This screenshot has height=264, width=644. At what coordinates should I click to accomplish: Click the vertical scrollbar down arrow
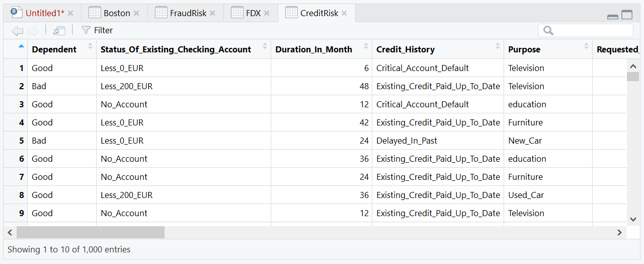pyautogui.click(x=633, y=219)
